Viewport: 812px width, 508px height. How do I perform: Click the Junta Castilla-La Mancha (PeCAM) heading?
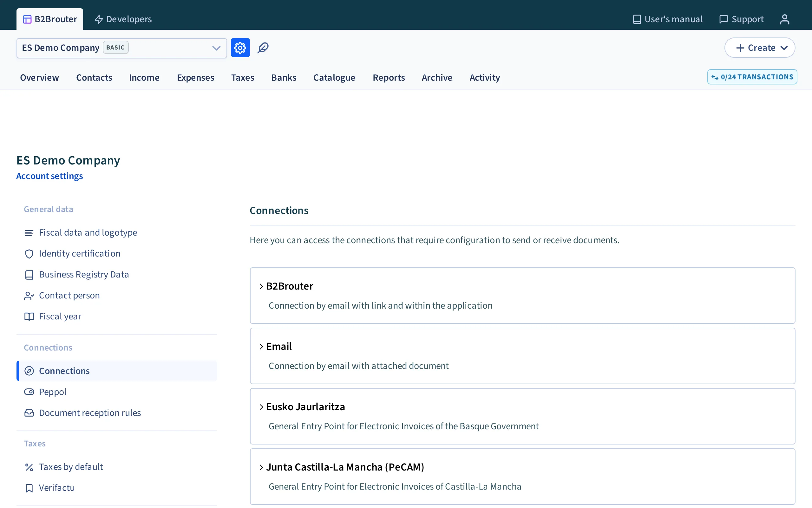(x=345, y=467)
